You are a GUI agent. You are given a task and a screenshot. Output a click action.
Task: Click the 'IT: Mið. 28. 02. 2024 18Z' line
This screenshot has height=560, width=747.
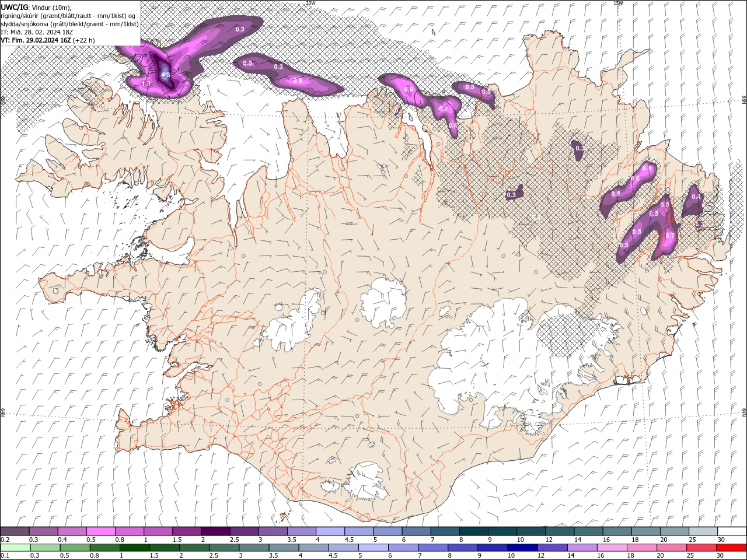[38, 32]
